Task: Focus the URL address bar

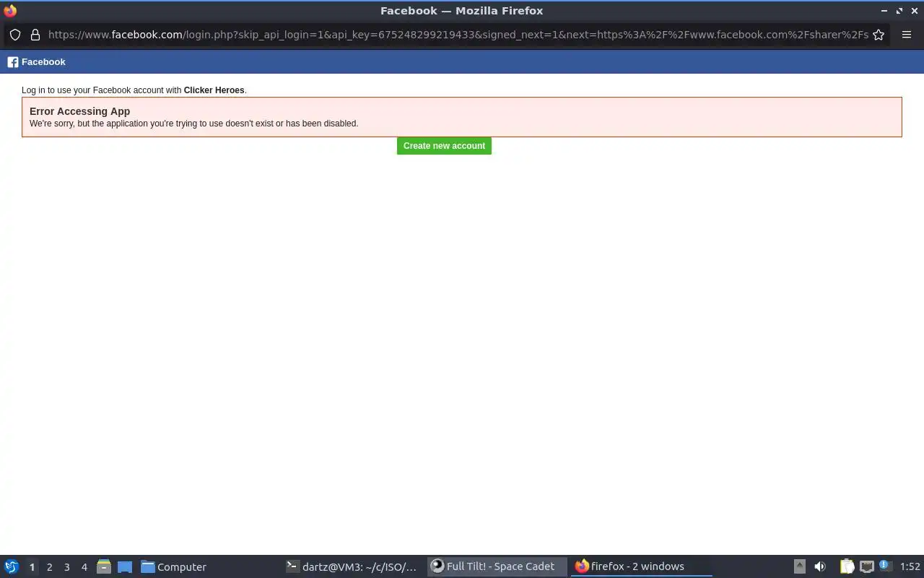Action: [x=458, y=35]
